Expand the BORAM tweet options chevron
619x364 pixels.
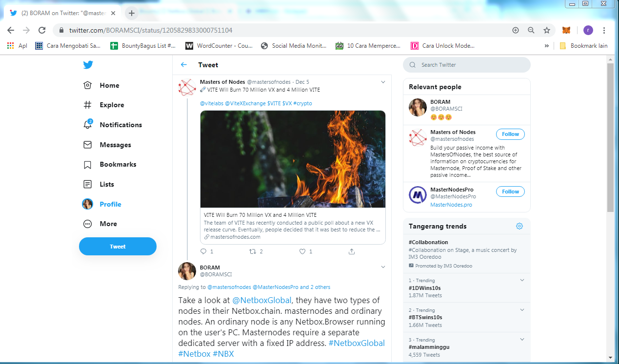point(383,267)
